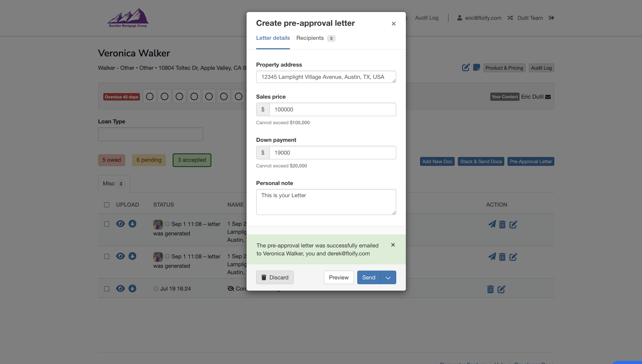Select the Misc documents tab

tap(114, 184)
